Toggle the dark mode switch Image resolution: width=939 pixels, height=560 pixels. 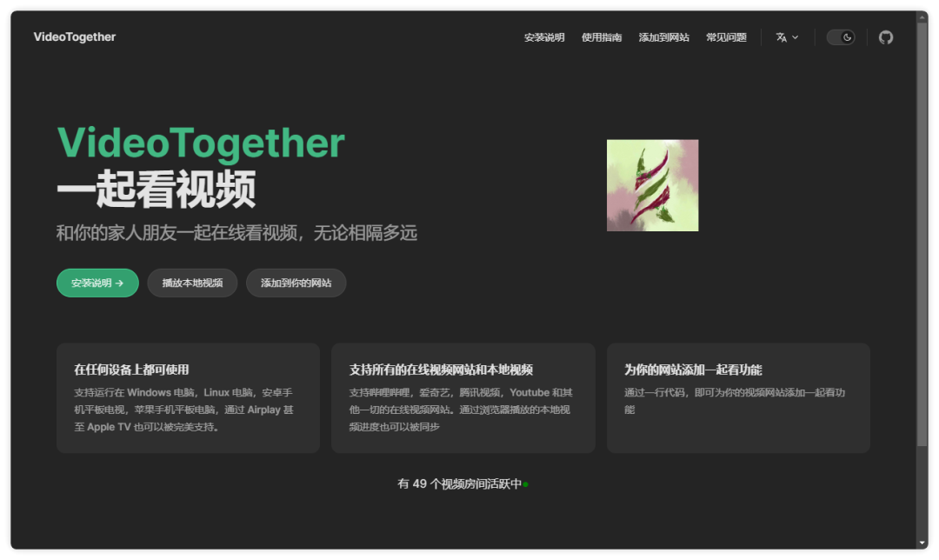pyautogui.click(x=840, y=37)
